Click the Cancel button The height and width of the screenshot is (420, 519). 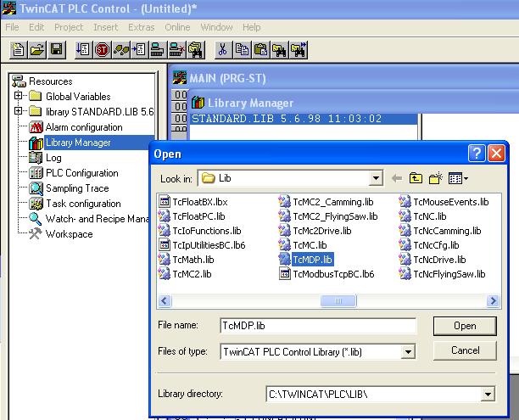[465, 350]
